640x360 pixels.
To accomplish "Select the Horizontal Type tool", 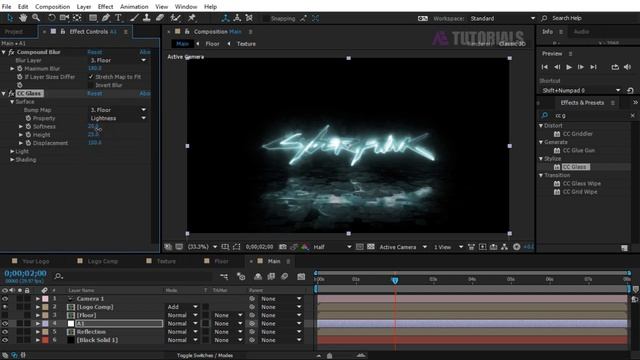I will (x=118, y=18).
